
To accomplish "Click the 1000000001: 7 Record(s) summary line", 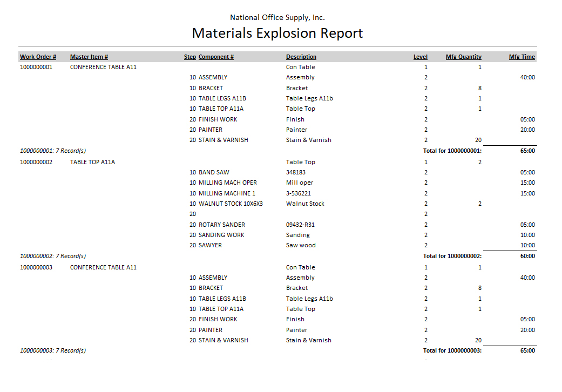I will coord(53,151).
